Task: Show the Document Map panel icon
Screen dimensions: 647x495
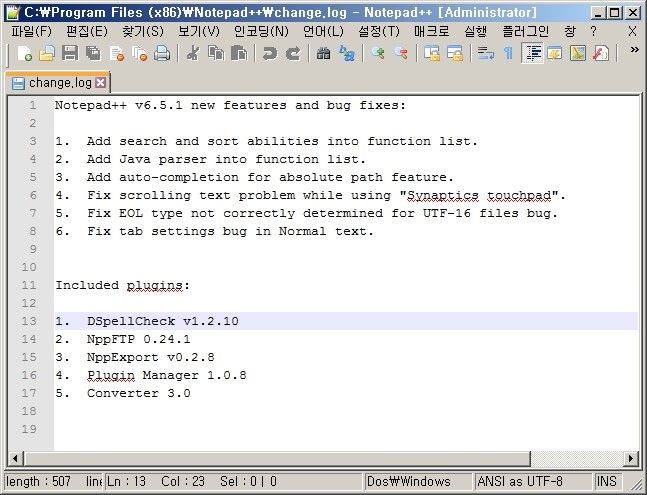Action: (578, 53)
